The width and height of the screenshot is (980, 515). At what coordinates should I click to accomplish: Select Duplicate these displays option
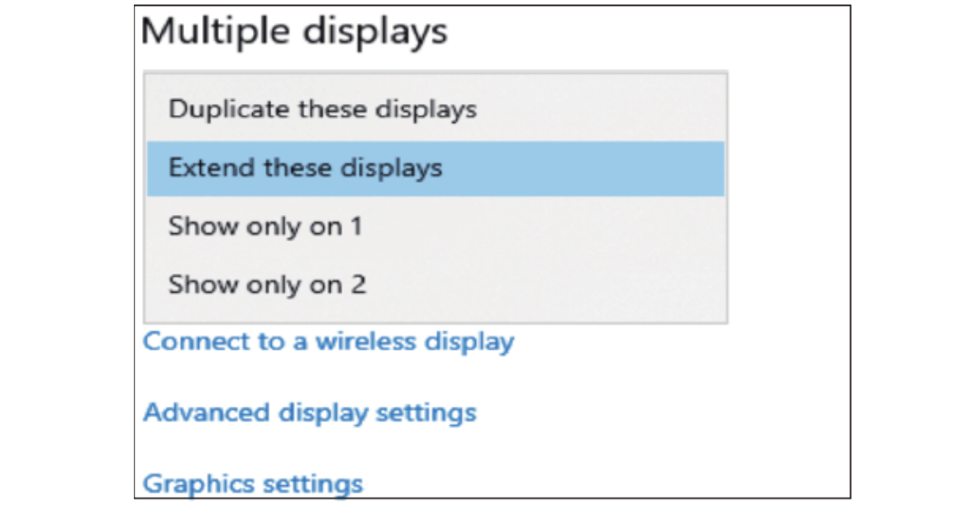322,109
